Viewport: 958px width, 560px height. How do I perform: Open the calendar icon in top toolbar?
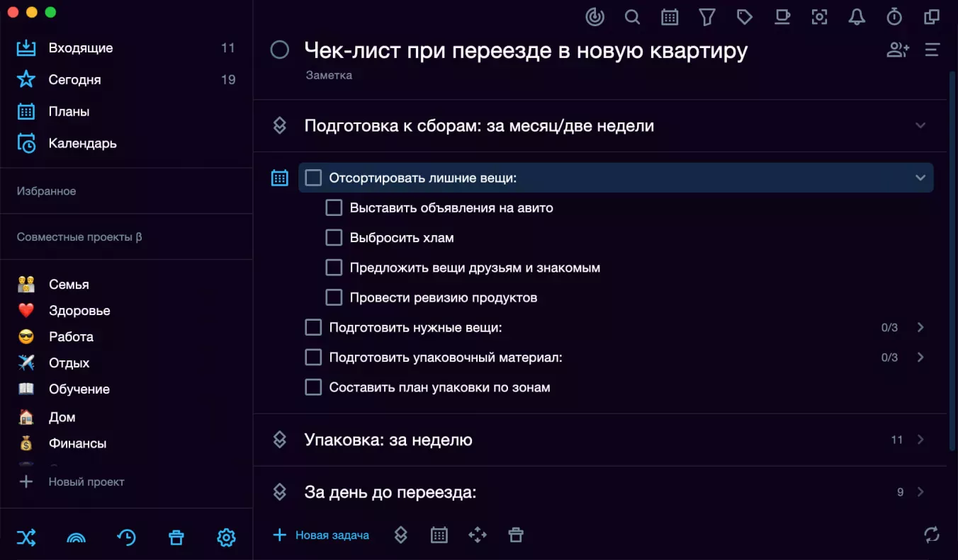(x=670, y=17)
